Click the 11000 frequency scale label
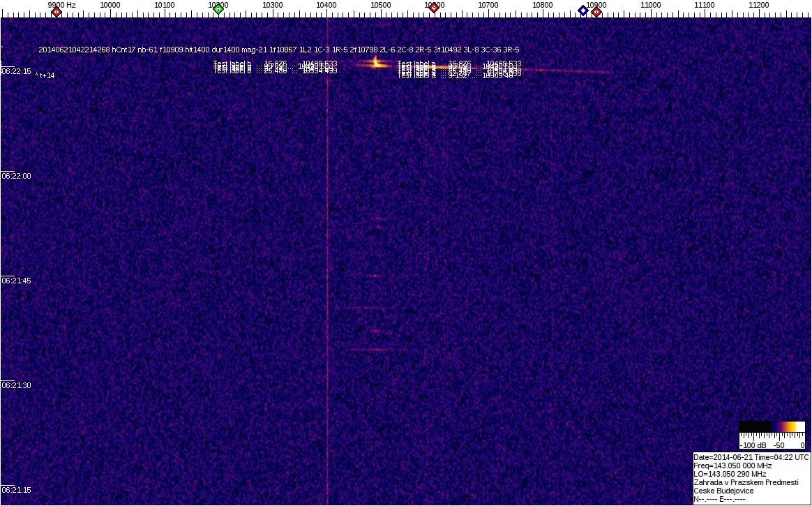This screenshot has height=506, width=812. tap(650, 5)
